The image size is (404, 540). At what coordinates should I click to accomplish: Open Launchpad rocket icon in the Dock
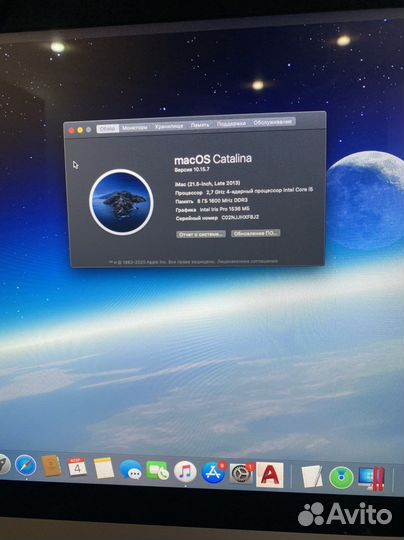click(x=4, y=464)
